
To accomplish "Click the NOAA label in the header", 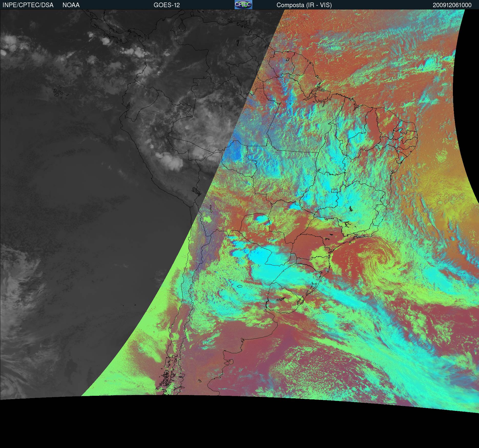I will (x=71, y=5).
